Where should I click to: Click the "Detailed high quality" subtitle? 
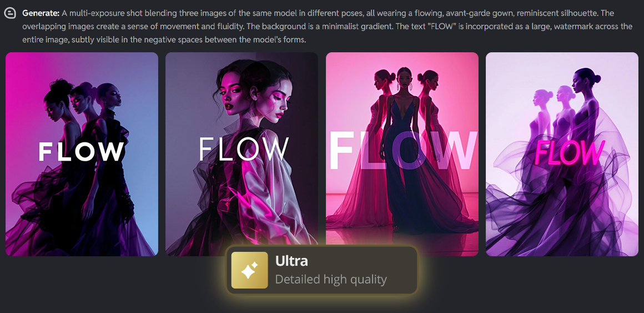click(x=331, y=279)
